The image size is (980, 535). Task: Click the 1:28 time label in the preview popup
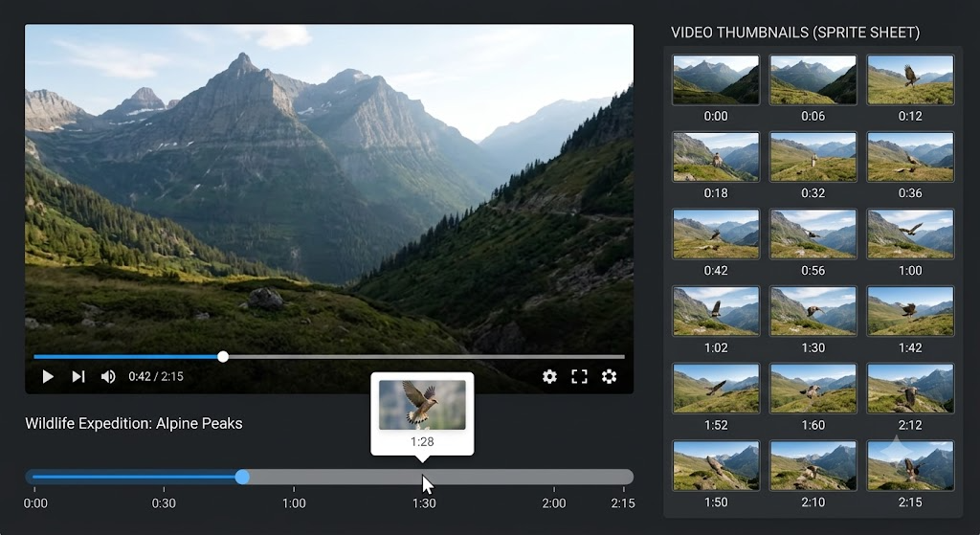point(422,442)
